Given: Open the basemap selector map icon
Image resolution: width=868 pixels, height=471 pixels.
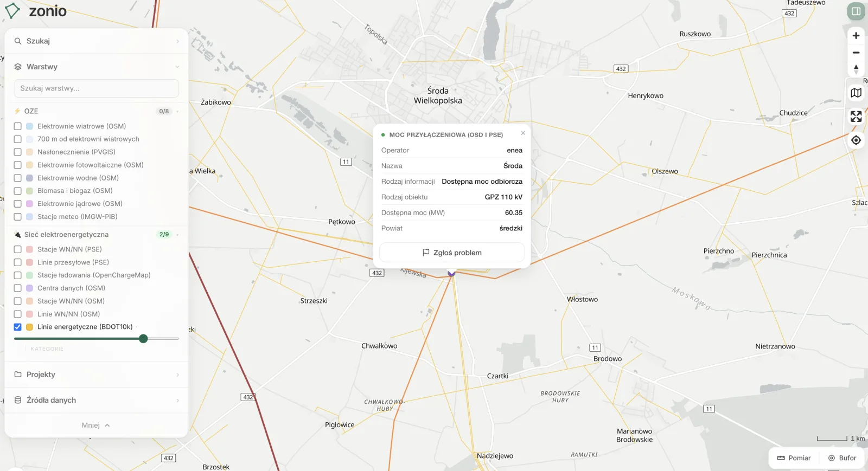Looking at the screenshot, I should 856,93.
